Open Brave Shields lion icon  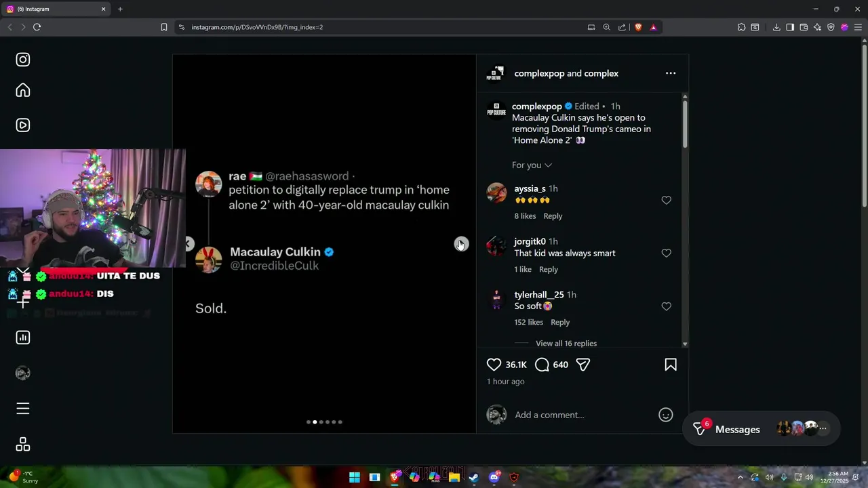638,27
